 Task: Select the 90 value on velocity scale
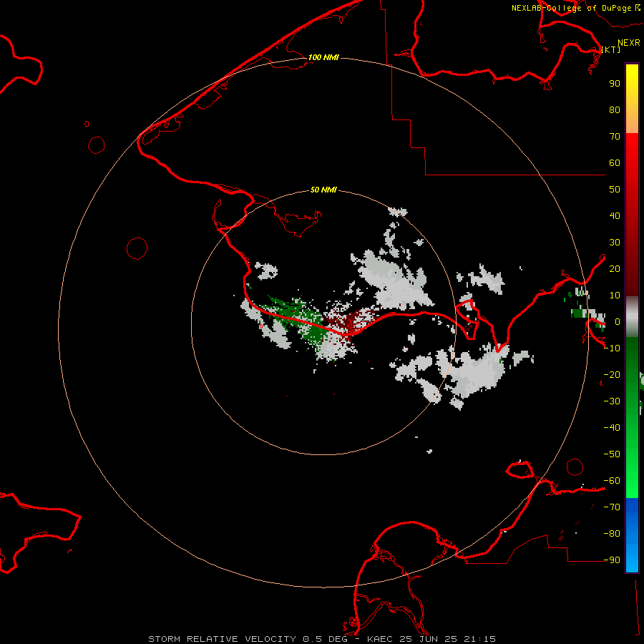pyautogui.click(x=615, y=84)
